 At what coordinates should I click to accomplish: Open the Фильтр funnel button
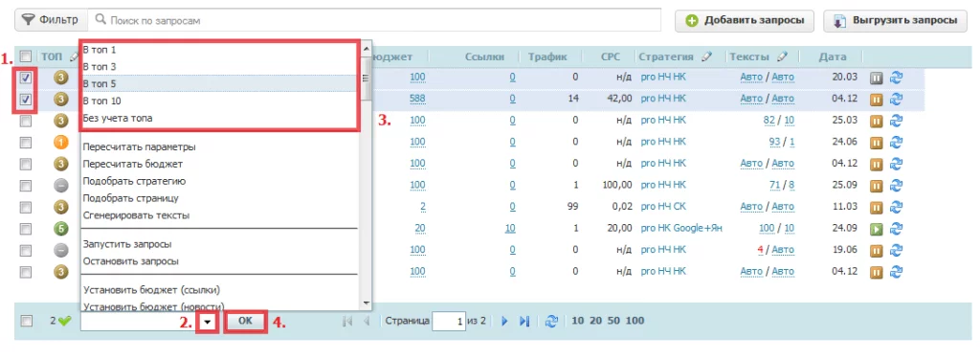coord(52,20)
